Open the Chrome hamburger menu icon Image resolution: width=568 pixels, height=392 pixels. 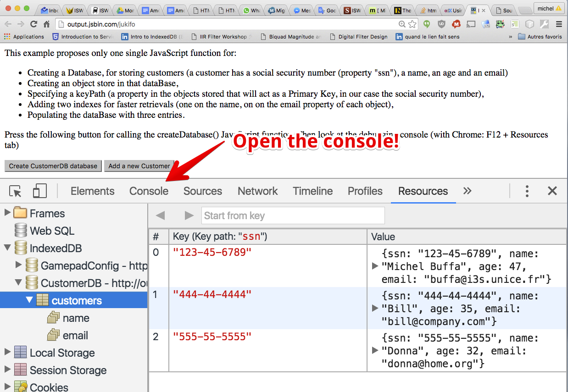tap(559, 24)
